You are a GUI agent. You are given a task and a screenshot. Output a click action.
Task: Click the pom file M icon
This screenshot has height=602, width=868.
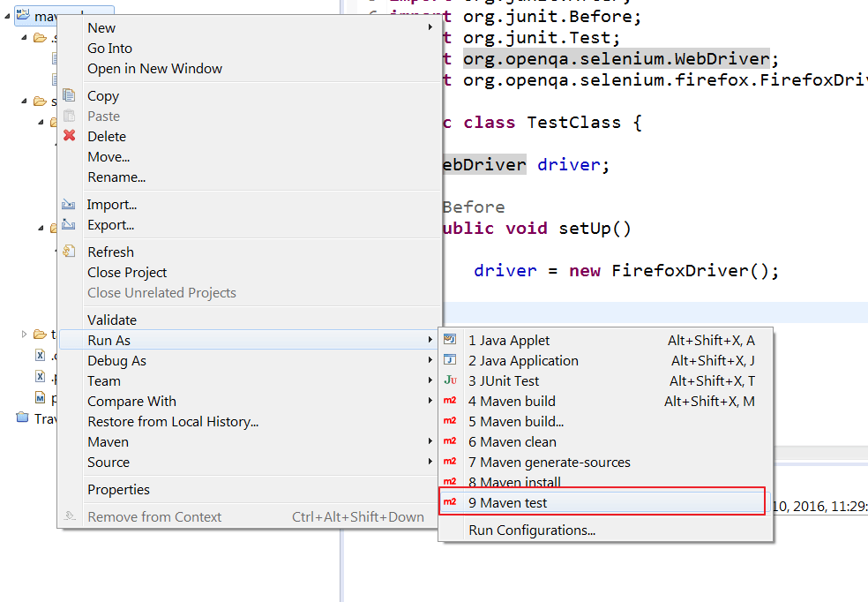(40, 397)
